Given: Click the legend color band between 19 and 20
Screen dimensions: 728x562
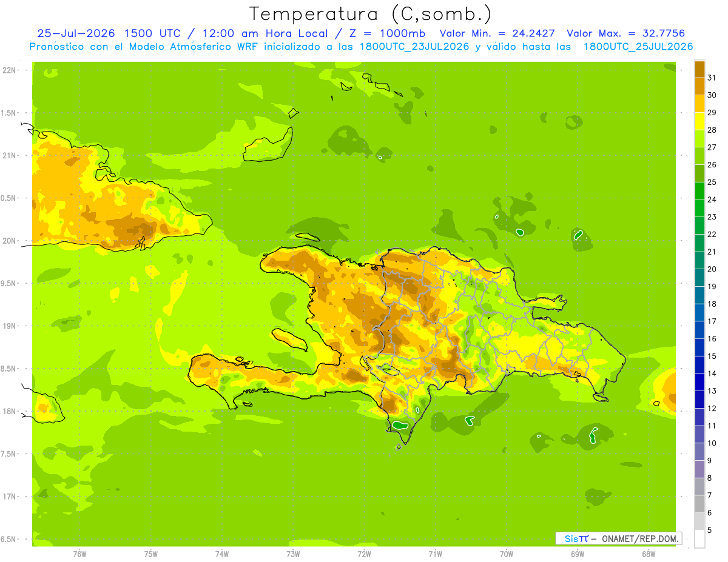Looking at the screenshot, I should [x=699, y=278].
